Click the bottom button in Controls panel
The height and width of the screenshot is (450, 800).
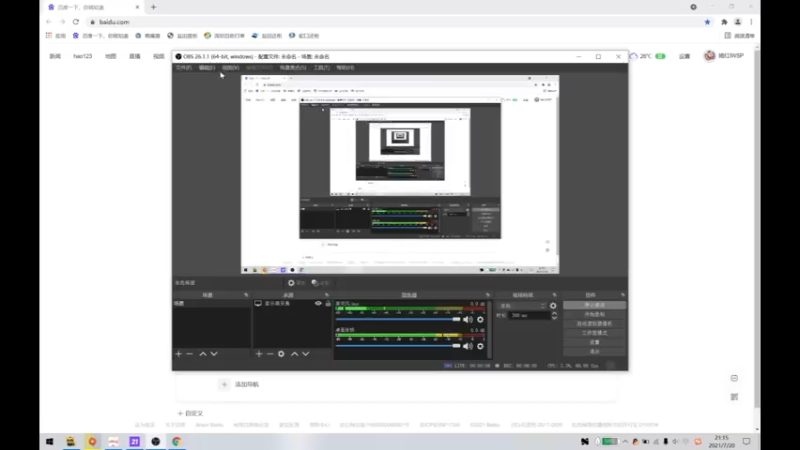[594, 351]
